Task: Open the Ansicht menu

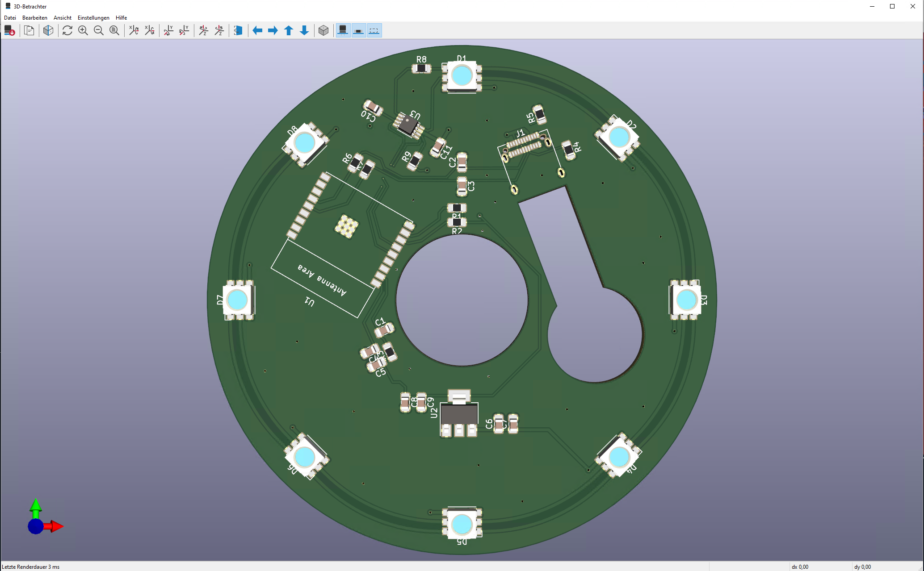Action: 63,18
